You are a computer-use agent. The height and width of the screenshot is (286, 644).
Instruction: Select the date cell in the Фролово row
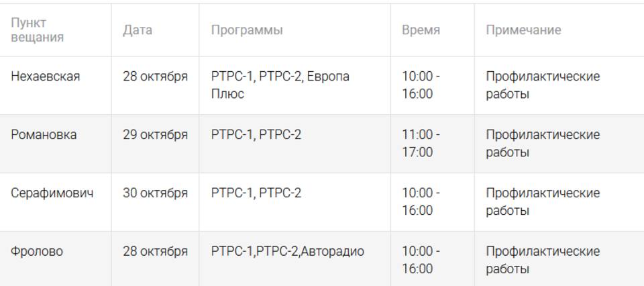[155, 252]
